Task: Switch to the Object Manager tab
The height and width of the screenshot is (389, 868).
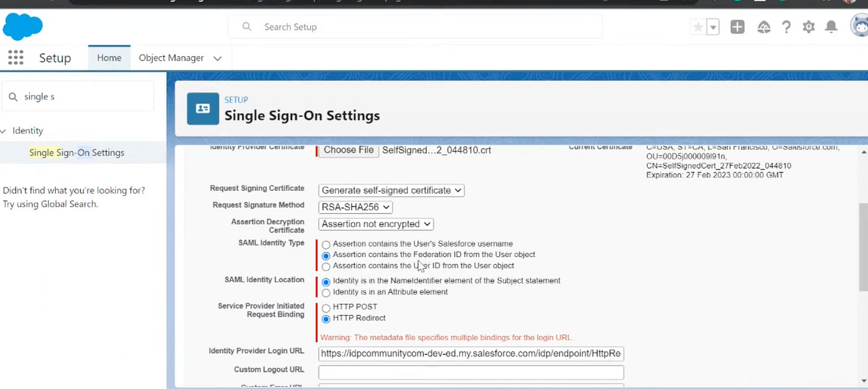Action: [171, 58]
